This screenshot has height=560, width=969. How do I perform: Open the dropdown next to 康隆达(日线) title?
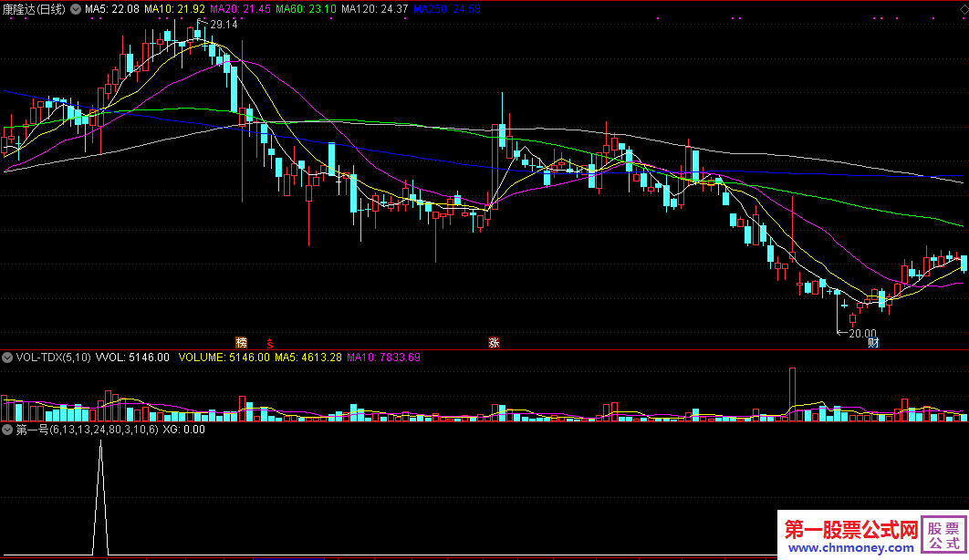click(x=76, y=9)
